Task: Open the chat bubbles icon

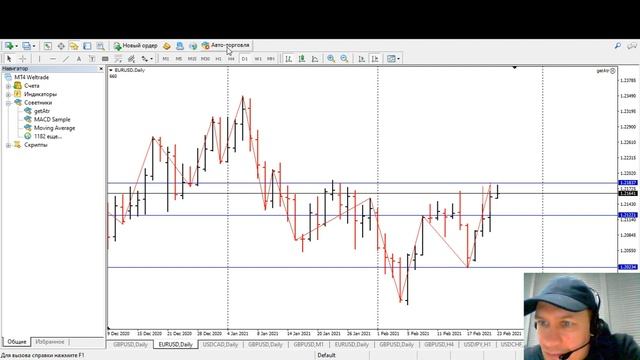Action: click(x=632, y=46)
